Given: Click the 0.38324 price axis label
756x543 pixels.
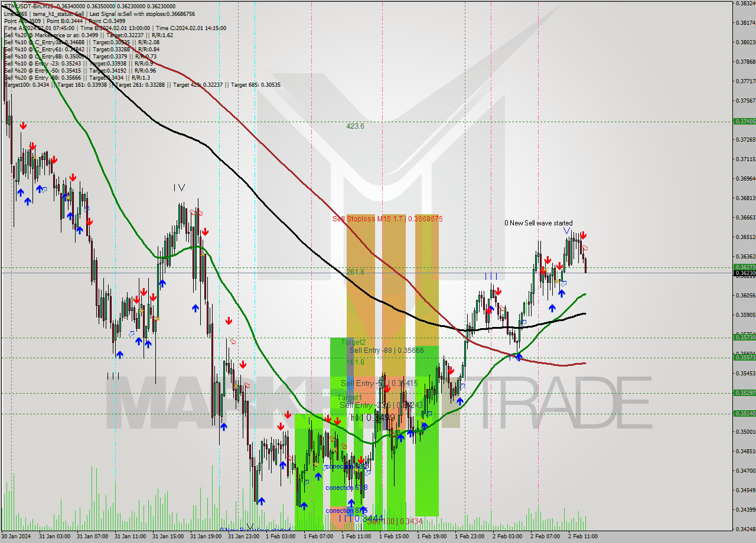Looking at the screenshot, I should pos(745,4).
